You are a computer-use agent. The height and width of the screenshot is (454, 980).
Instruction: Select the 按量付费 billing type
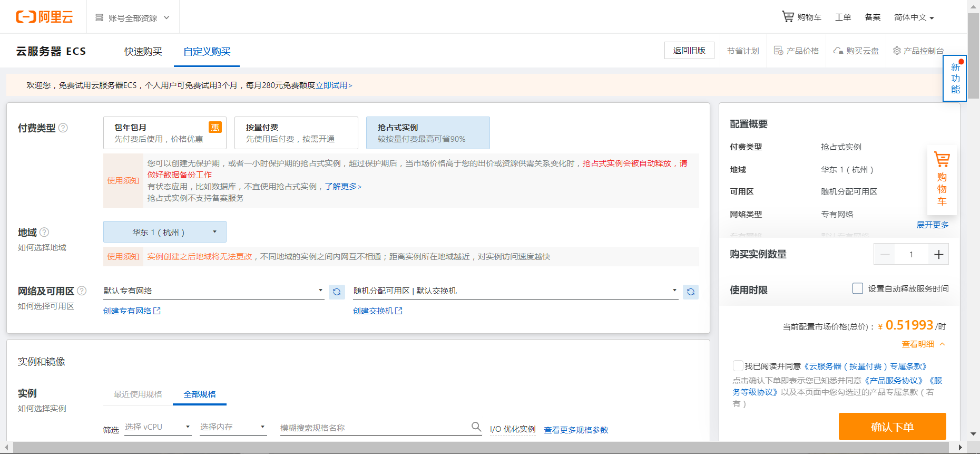tap(296, 133)
